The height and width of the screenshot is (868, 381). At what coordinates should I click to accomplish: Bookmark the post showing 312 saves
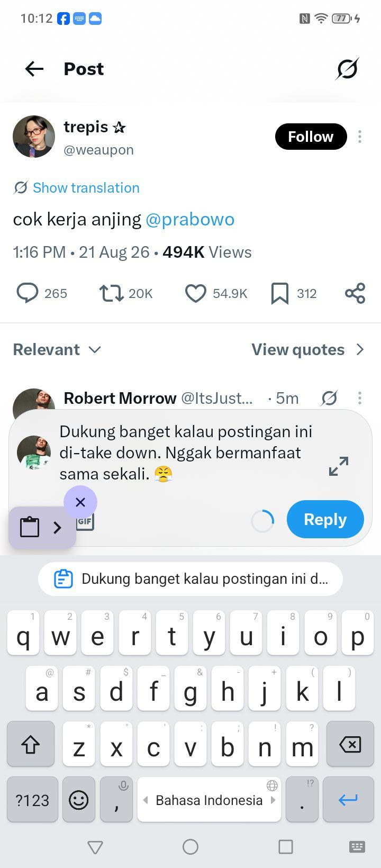click(280, 293)
